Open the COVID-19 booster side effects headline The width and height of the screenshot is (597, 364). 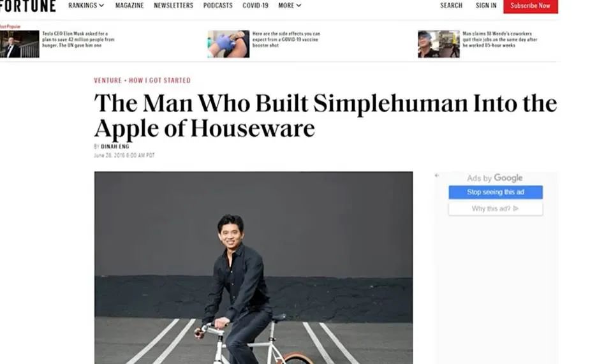pos(286,39)
